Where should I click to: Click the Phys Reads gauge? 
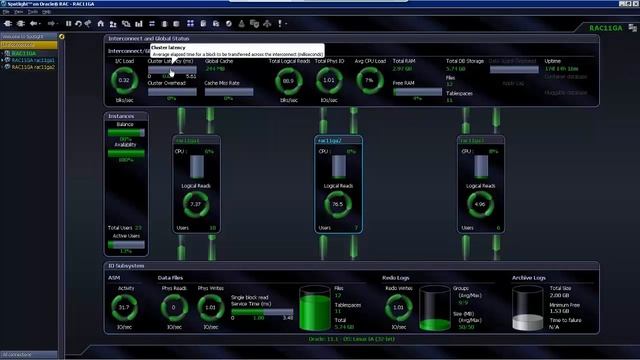pyautogui.click(x=174, y=307)
